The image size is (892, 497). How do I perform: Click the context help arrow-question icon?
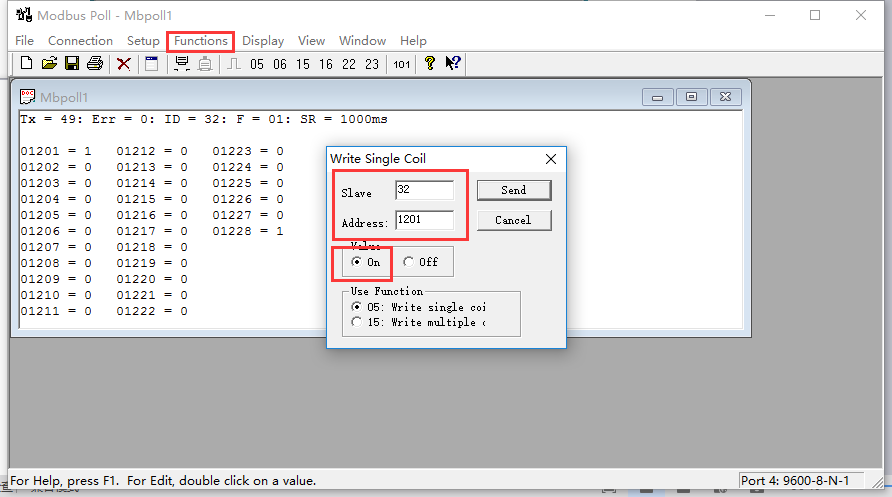coord(453,63)
